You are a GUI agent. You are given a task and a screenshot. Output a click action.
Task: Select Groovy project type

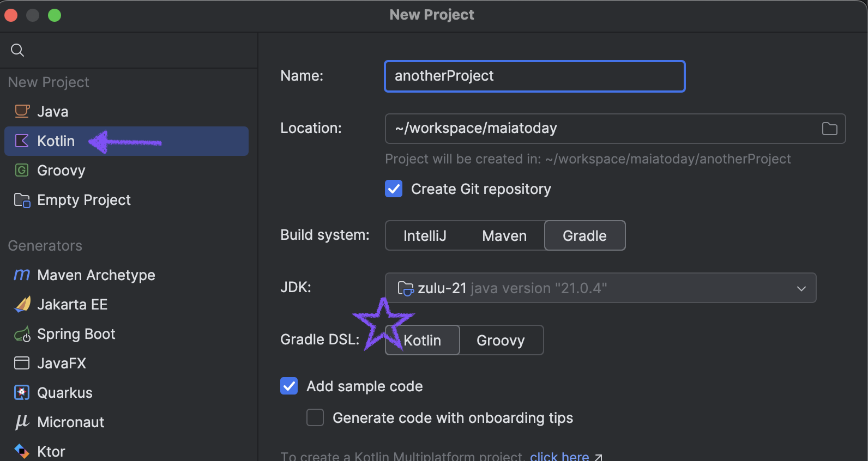tap(126, 171)
